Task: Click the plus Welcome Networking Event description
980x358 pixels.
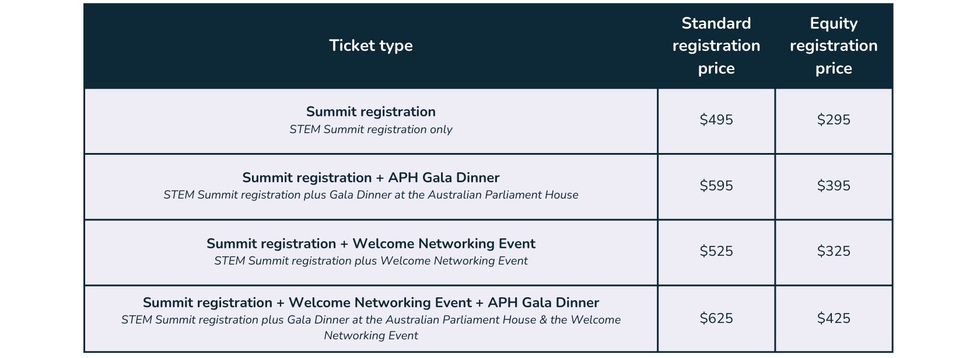Action: pyautogui.click(x=371, y=261)
